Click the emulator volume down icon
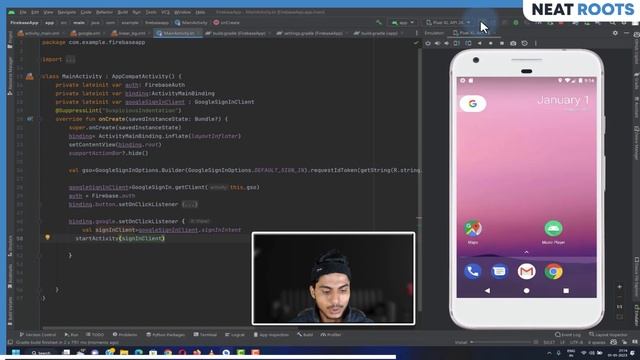This screenshot has width=640, height=360. (447, 43)
